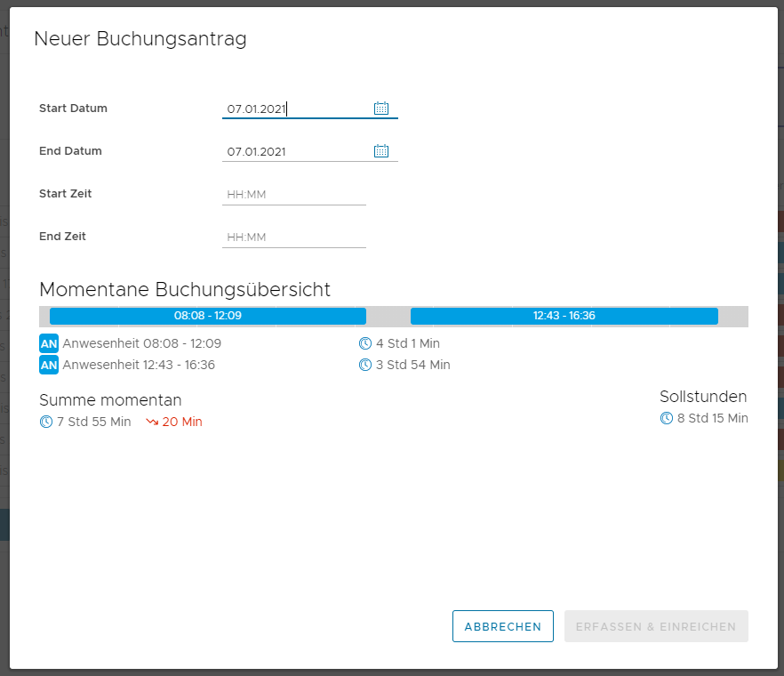Open the Start Datum calendar picker

click(x=381, y=109)
